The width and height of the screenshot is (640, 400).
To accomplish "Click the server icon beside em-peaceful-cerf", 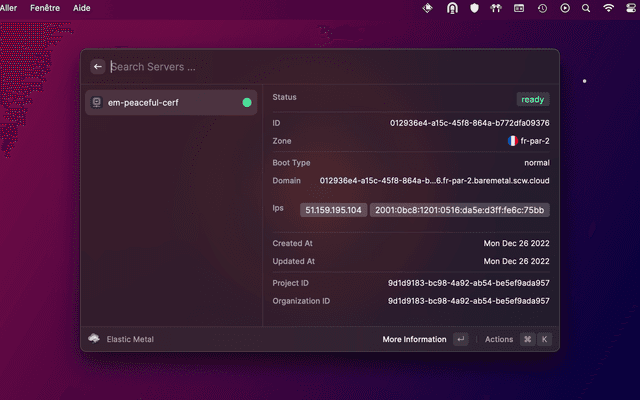I will (96, 102).
